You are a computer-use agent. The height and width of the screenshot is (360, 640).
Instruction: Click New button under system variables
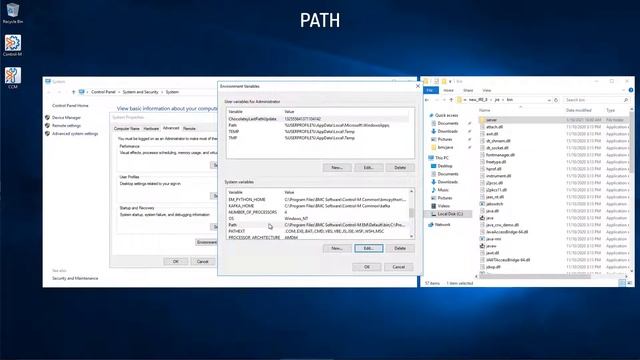(x=337, y=248)
